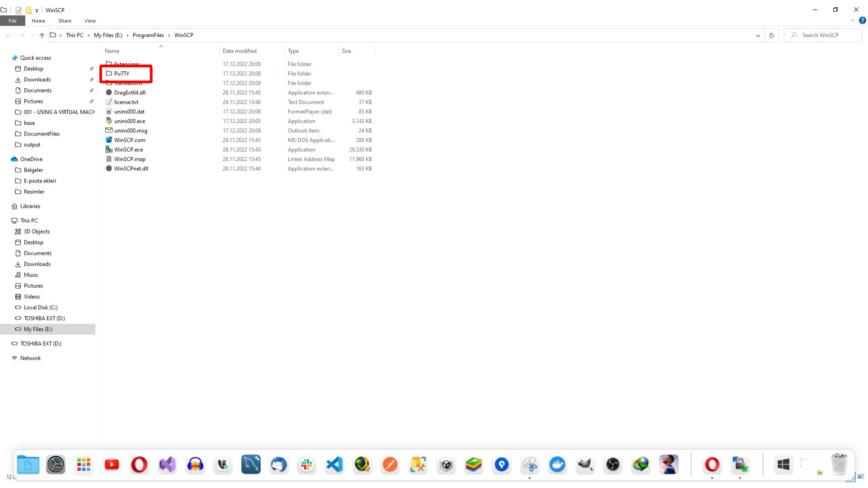Open Postman from the dock
This screenshot has height=488, width=868.
coord(390,465)
